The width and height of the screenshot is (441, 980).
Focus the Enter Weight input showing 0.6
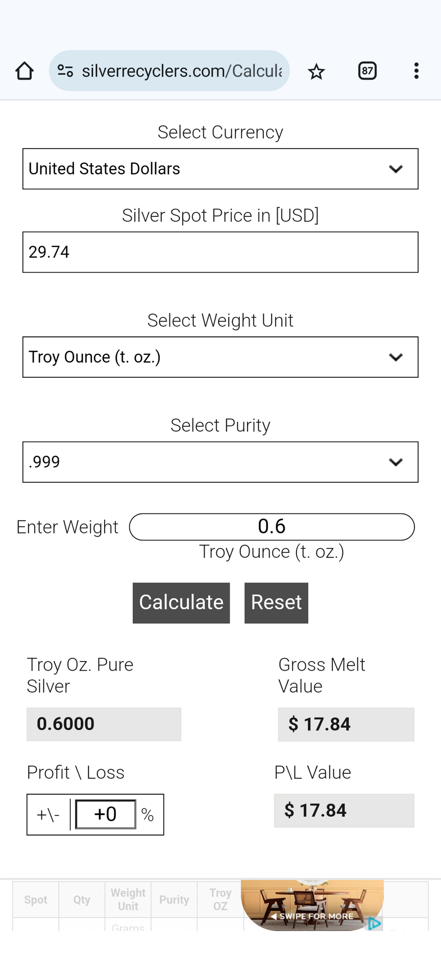pos(272,527)
